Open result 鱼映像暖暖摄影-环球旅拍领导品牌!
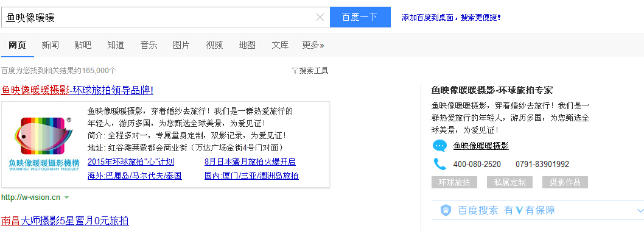This screenshot has height=231, width=644. coord(77,90)
